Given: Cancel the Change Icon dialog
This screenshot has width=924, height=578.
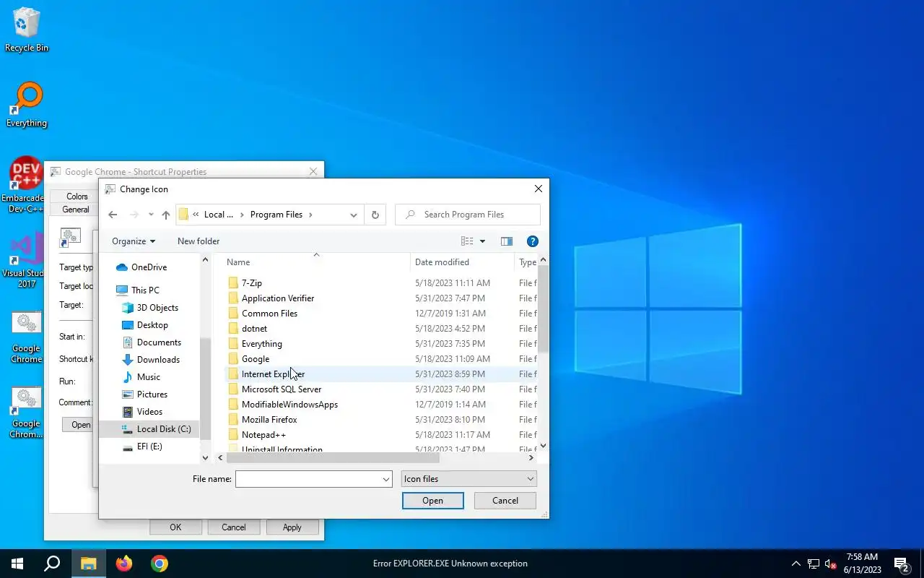Looking at the screenshot, I should pyautogui.click(x=505, y=501).
